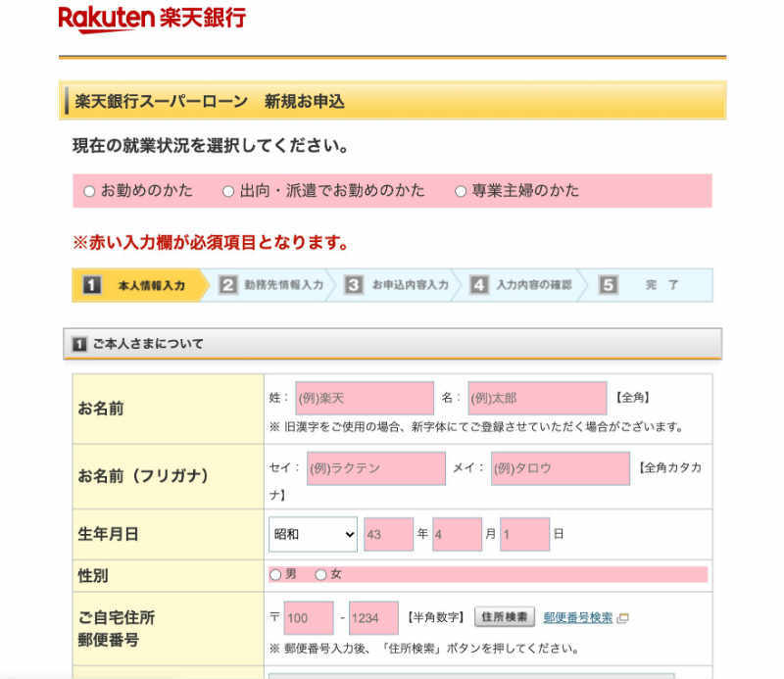Click the birth month field before 月

(457, 534)
